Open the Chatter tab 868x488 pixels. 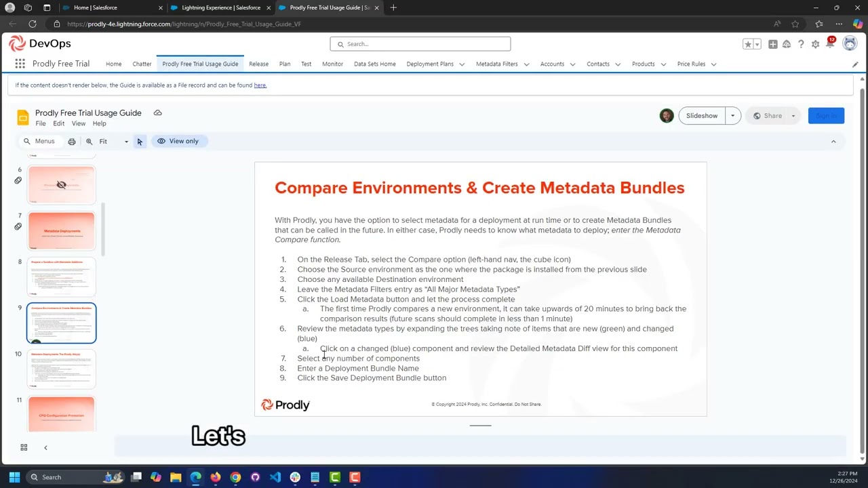tap(142, 64)
